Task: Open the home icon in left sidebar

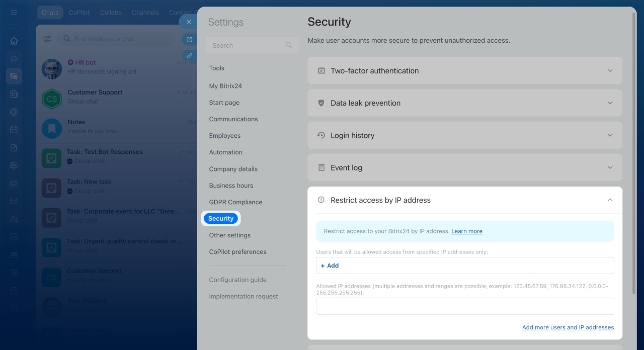Action: pyautogui.click(x=14, y=41)
